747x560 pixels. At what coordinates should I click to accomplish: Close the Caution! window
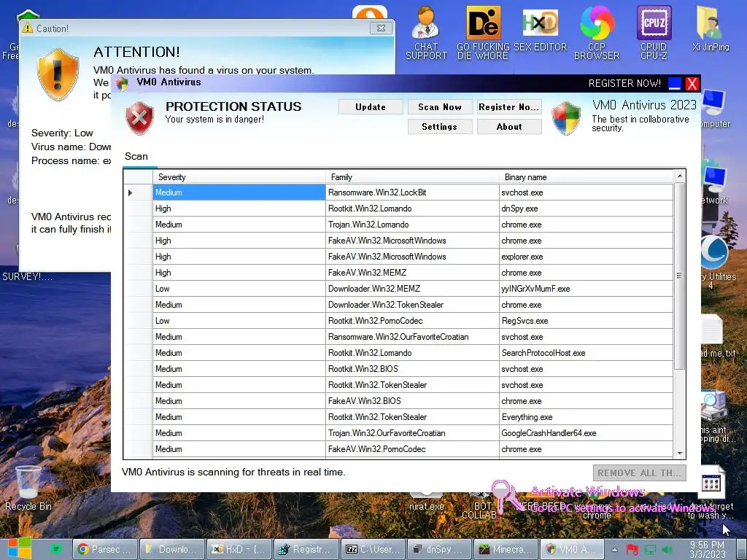(381, 28)
